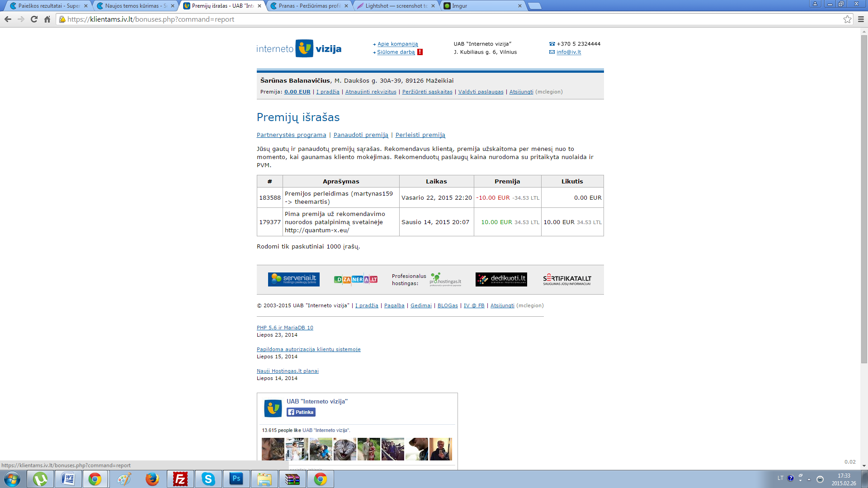Screen dimensions: 868x488
Task: Bookmark this page with the star icon
Action: point(847,19)
